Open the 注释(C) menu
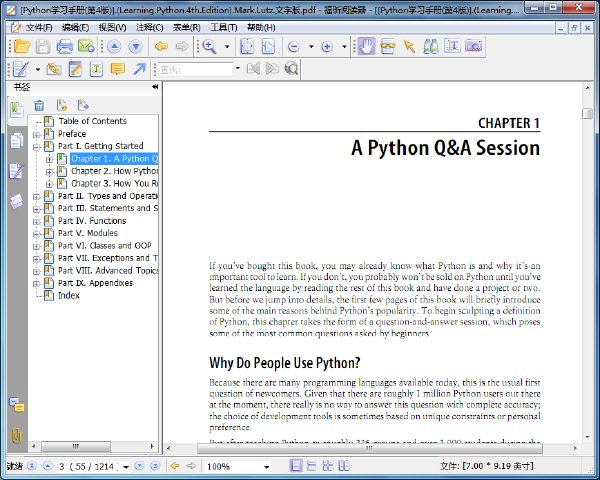 pyautogui.click(x=150, y=28)
